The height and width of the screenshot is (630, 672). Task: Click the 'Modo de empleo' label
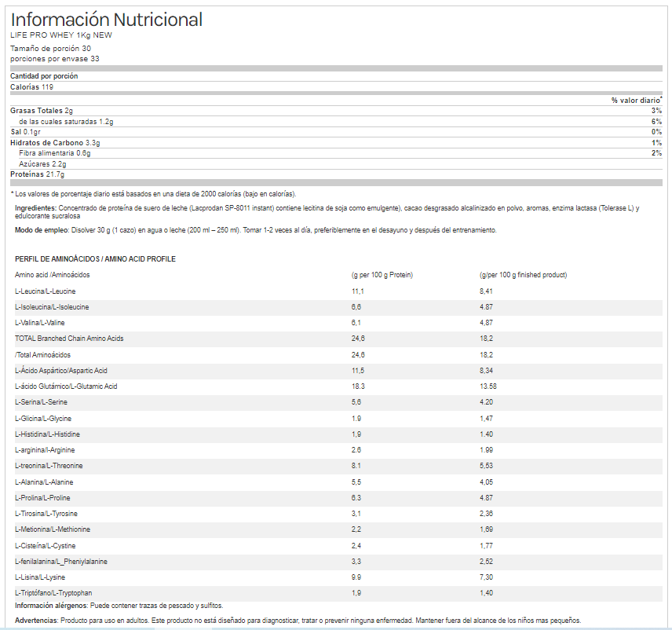(x=42, y=230)
